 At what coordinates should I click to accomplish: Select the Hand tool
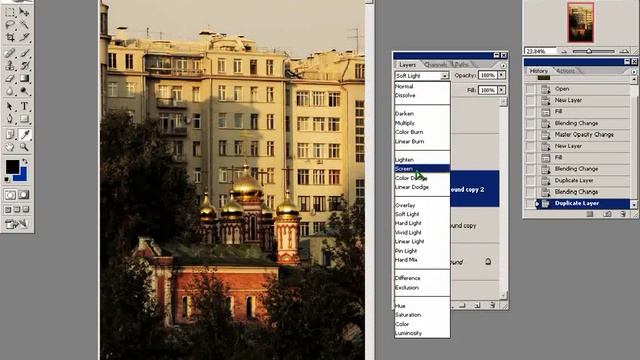pos(10,147)
